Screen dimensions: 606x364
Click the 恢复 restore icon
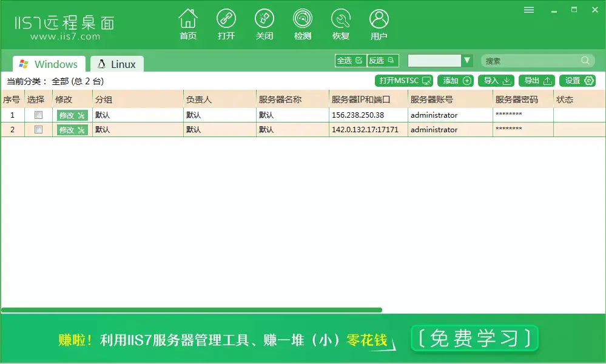340,24
